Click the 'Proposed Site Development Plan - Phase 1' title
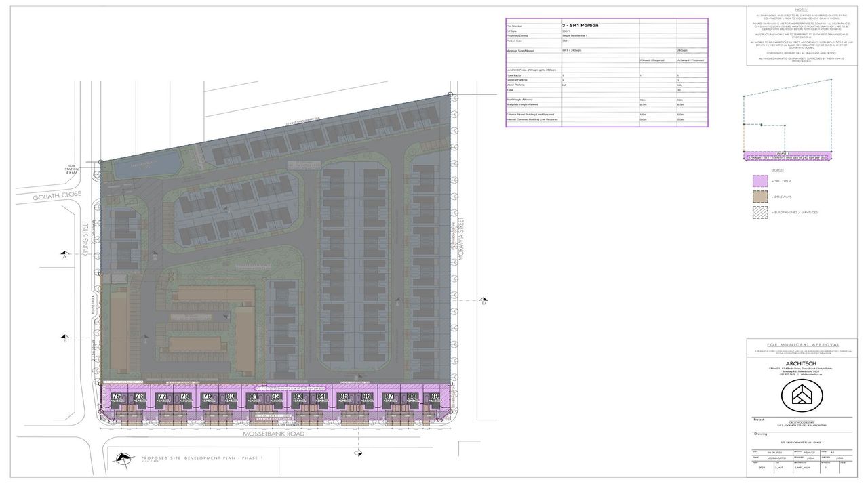 201,459
